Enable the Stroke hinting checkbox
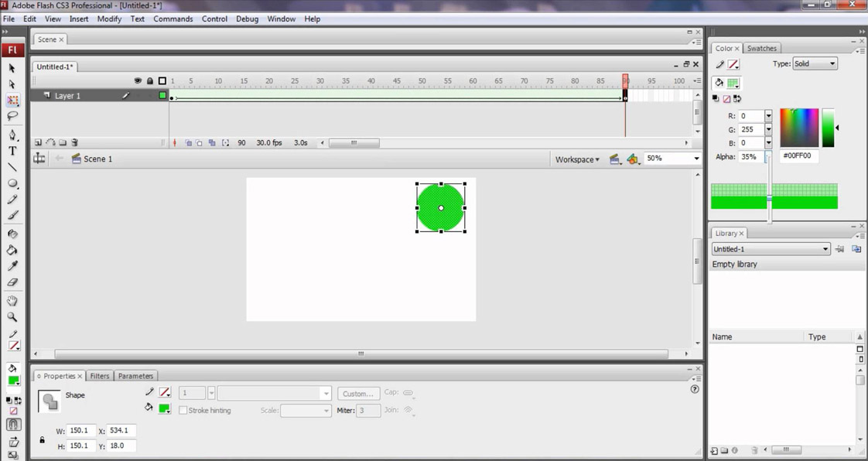This screenshot has width=868, height=461. (x=183, y=410)
